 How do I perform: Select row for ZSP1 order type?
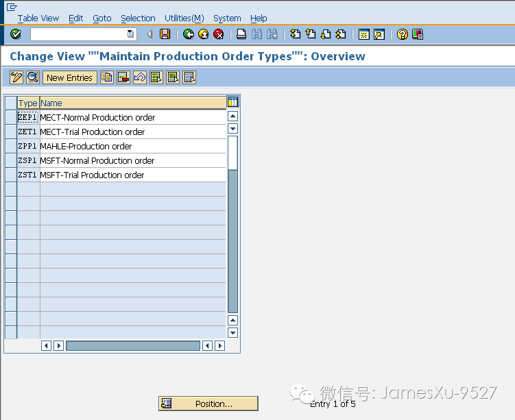[x=11, y=160]
